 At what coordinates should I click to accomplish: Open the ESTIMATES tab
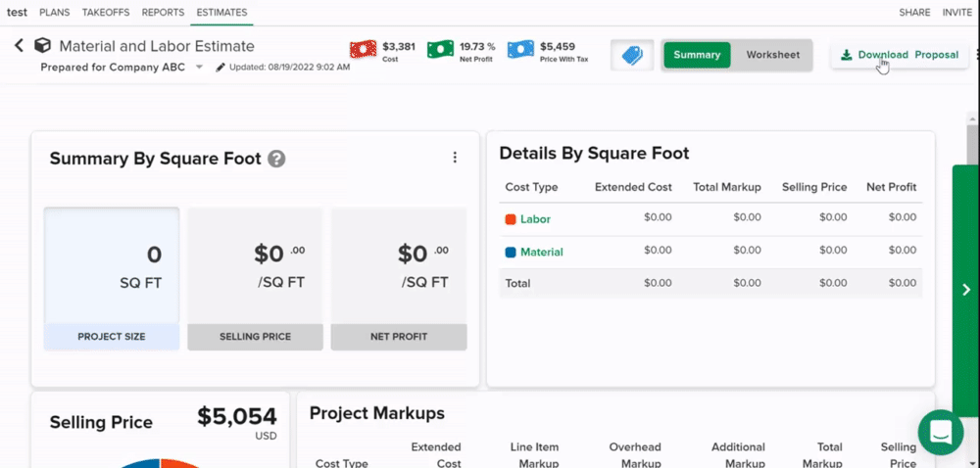coord(221,12)
